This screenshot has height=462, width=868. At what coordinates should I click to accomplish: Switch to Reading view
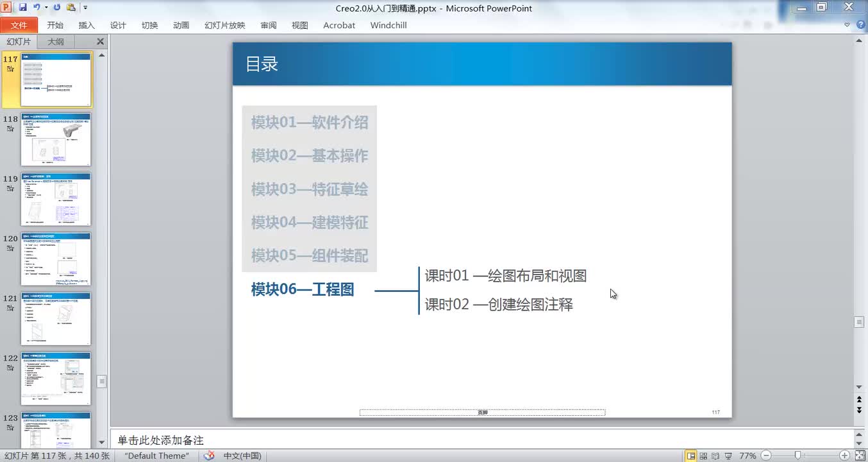coord(715,456)
